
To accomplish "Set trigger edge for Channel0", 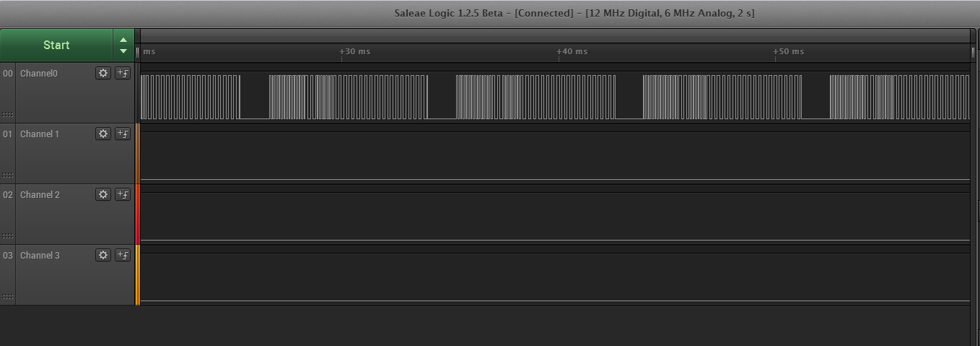I will [x=123, y=73].
